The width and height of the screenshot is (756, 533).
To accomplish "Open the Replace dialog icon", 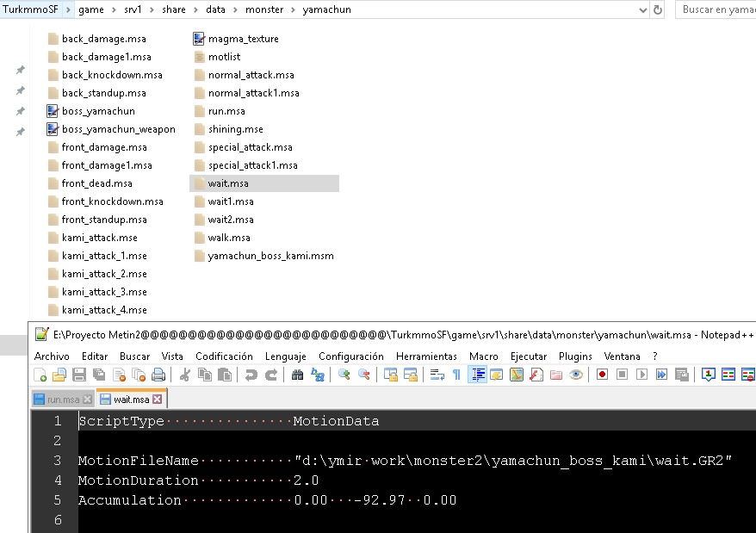I will [317, 375].
